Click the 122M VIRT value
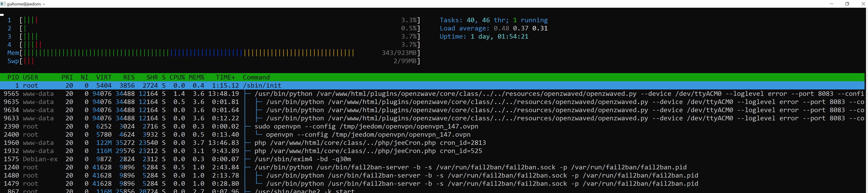 pos(104,142)
